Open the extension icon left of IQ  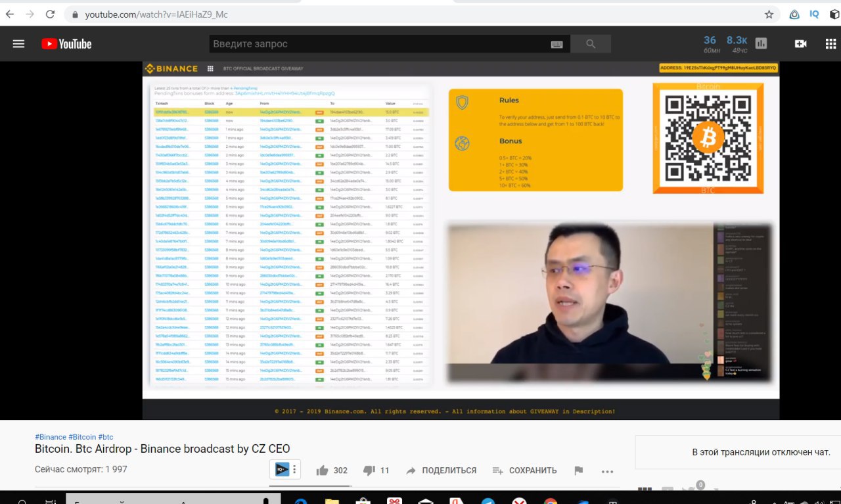[x=794, y=14]
